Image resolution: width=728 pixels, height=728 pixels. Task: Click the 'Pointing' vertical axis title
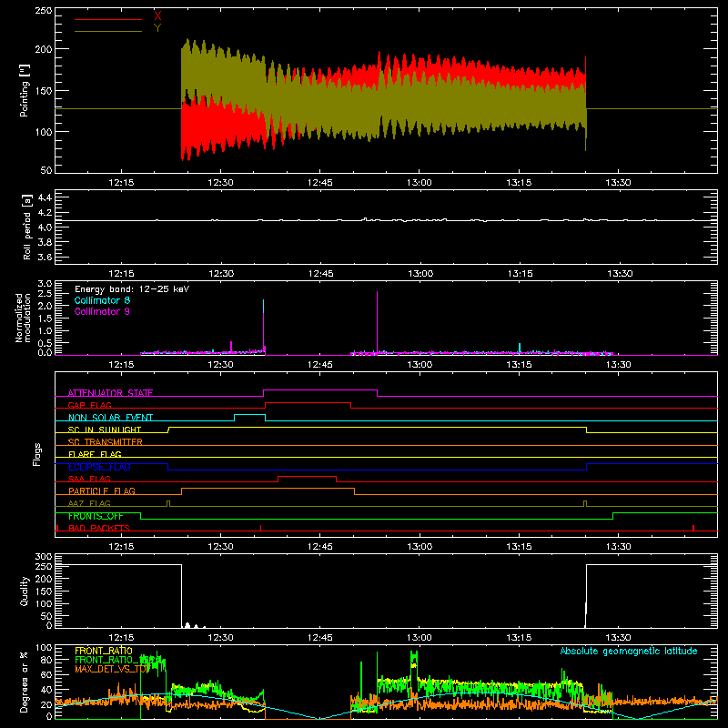25,90
